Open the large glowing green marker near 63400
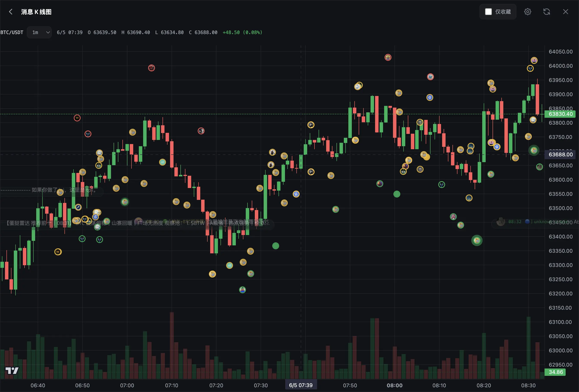Image resolution: width=579 pixels, height=392 pixels. [x=477, y=240]
